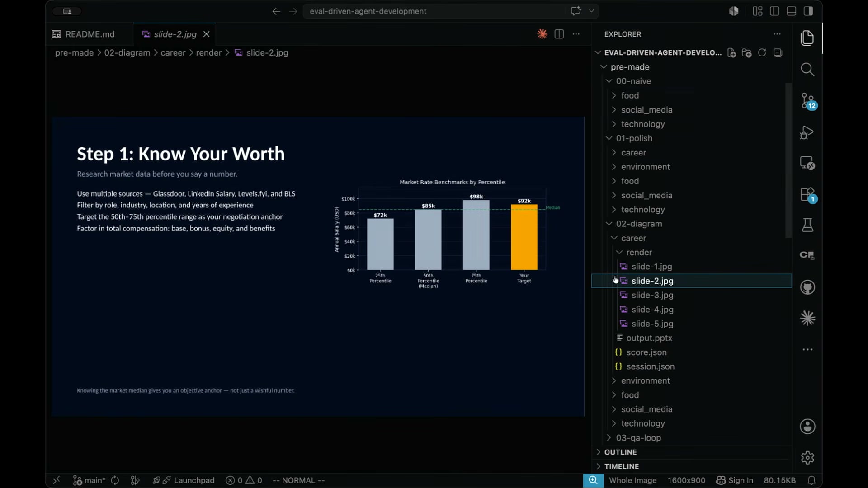Toggle the bottom panel layout button
Screen dimensions: 868x488
click(791, 11)
